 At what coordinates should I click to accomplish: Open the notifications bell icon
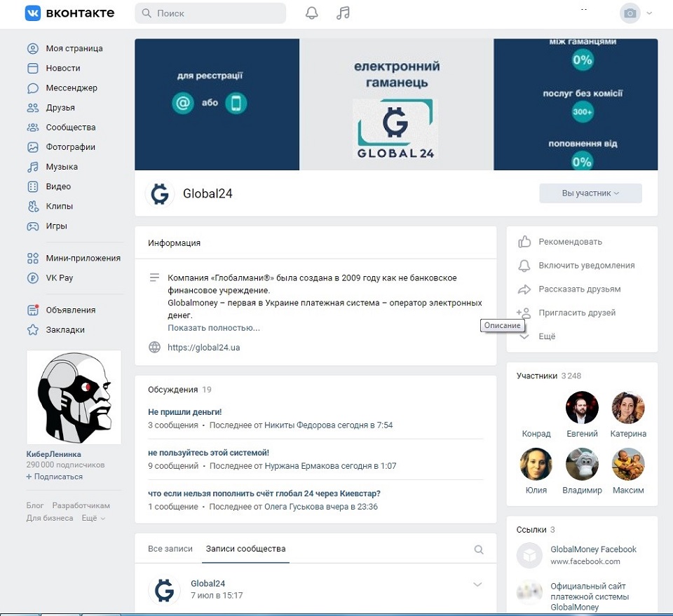point(312,13)
